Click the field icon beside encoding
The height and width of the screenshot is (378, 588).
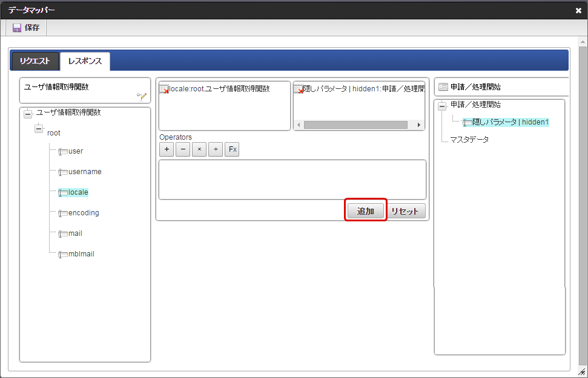click(62, 213)
